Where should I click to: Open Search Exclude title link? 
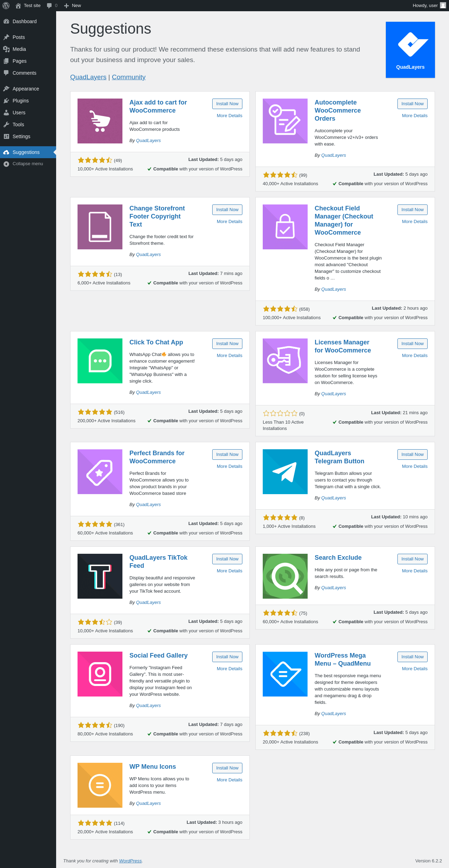point(338,558)
